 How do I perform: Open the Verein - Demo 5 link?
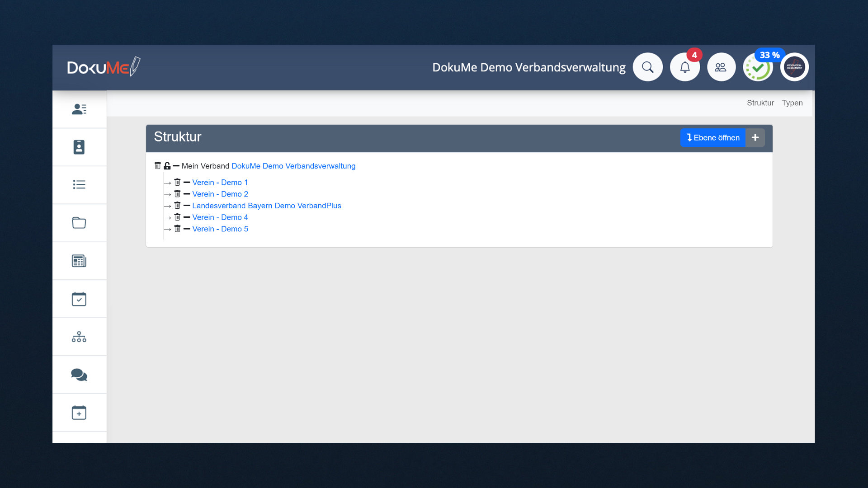(220, 229)
